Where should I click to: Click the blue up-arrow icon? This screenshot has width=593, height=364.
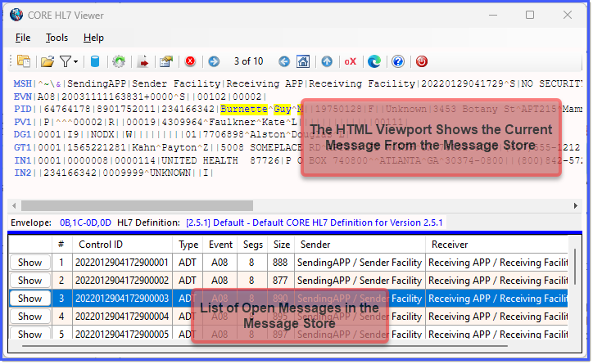click(x=327, y=61)
